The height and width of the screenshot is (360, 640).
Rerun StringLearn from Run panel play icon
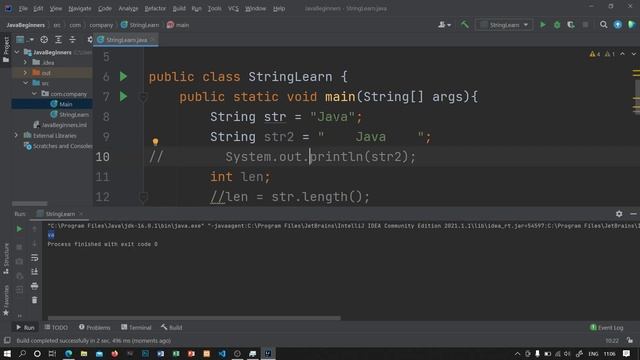[x=19, y=229]
